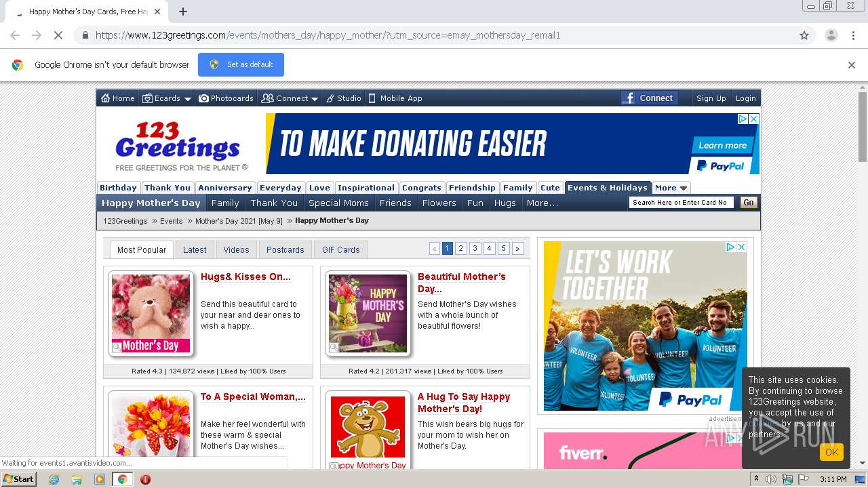Open the Friendship category tab
This screenshot has height=488, width=868.
[x=472, y=188]
